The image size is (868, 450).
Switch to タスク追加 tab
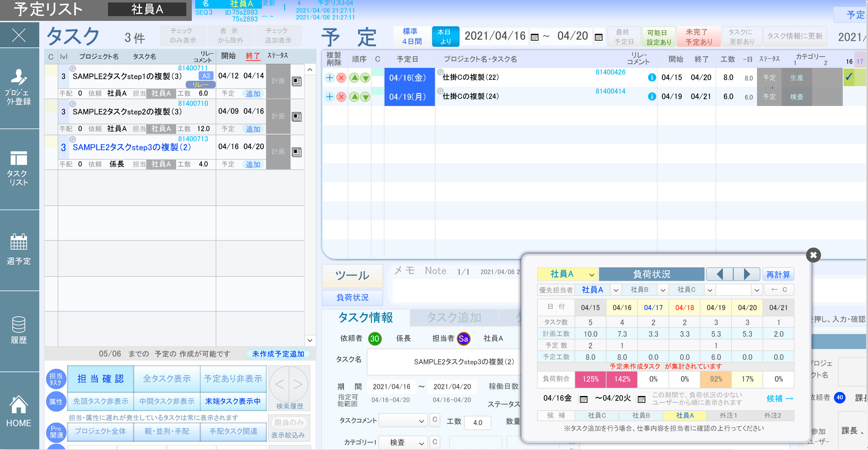click(x=454, y=318)
